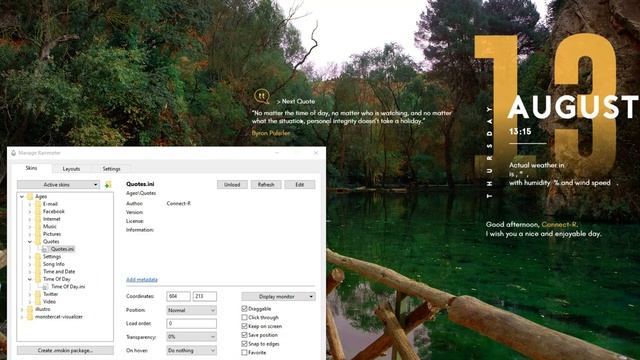Click the Facebook folder icon

pyautogui.click(x=38, y=211)
